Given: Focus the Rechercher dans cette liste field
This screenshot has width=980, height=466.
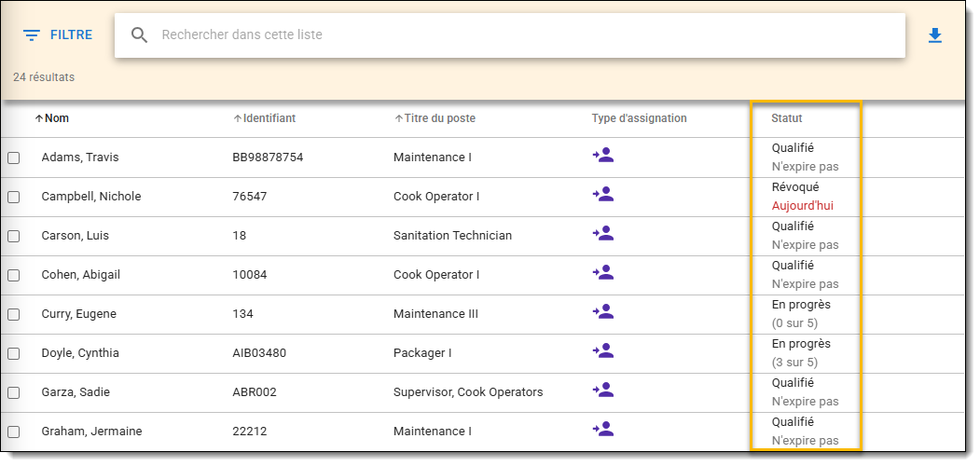Looking at the screenshot, I should coord(522,35).
